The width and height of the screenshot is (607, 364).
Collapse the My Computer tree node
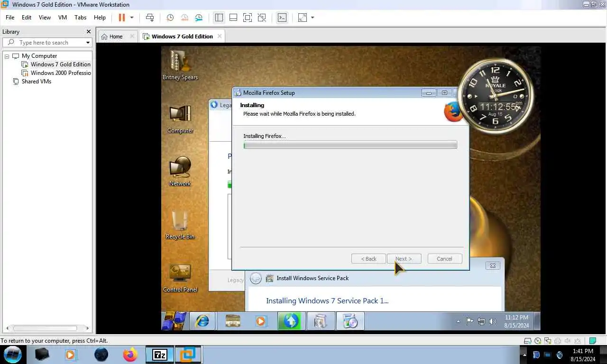[x=7, y=56]
